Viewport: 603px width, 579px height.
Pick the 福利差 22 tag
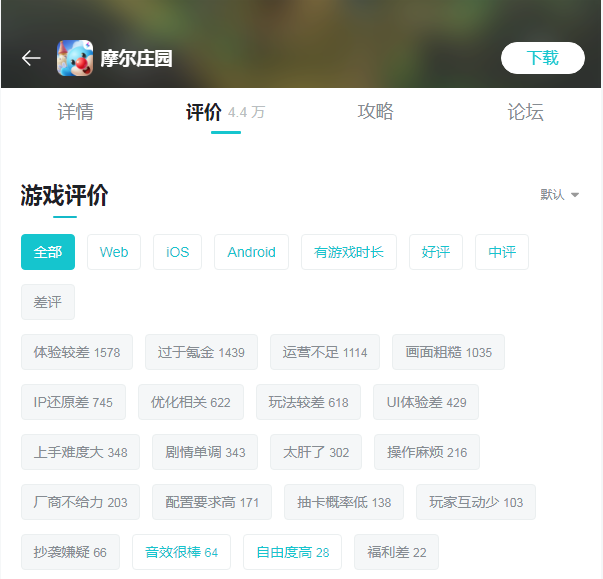396,552
